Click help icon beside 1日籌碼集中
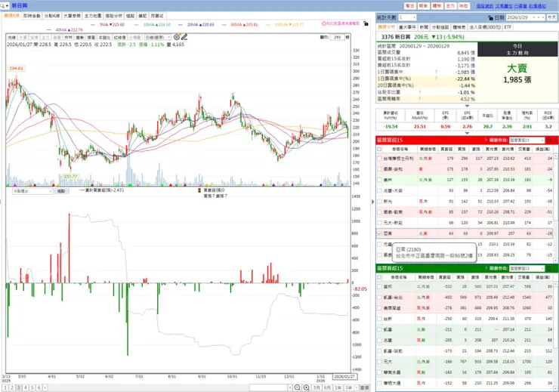 [436, 72]
